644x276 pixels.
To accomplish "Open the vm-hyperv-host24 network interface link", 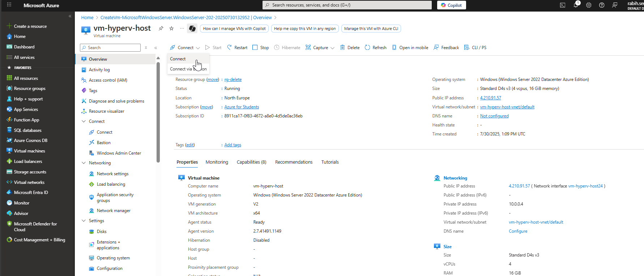I will 585,186.
